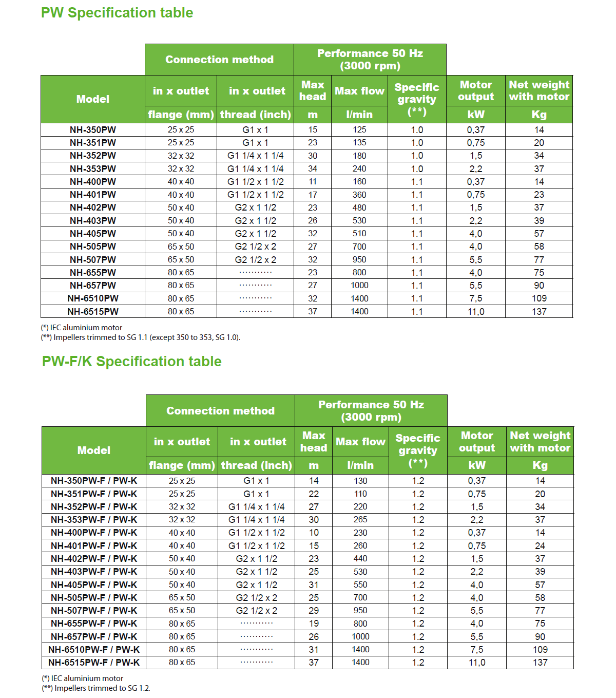Click the NH-405PW model name
The height and width of the screenshot is (698, 616).
click(93, 234)
